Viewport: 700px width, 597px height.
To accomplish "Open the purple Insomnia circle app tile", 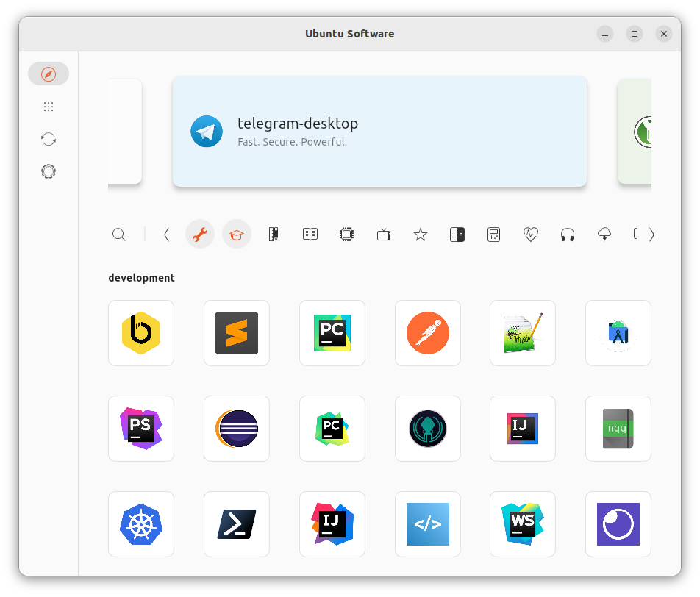I will point(618,524).
